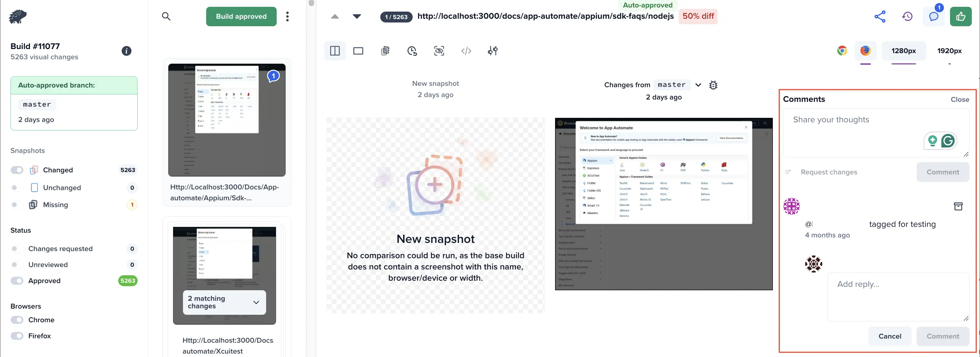This screenshot has width=980, height=357.
Task: Cancel the reply
Action: coord(889,336)
